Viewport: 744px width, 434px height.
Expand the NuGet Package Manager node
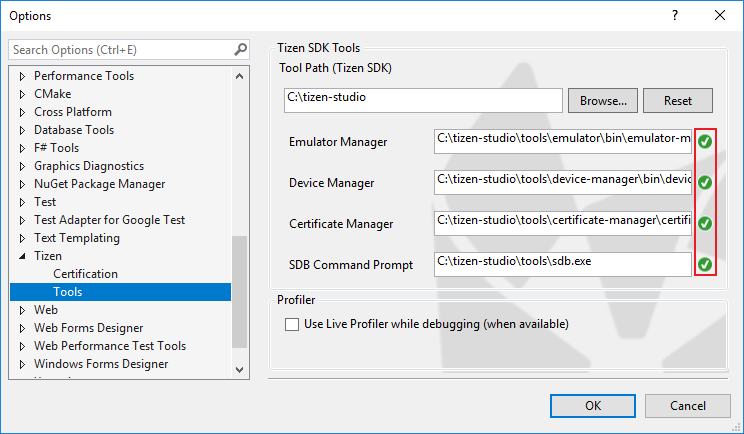pyautogui.click(x=22, y=184)
